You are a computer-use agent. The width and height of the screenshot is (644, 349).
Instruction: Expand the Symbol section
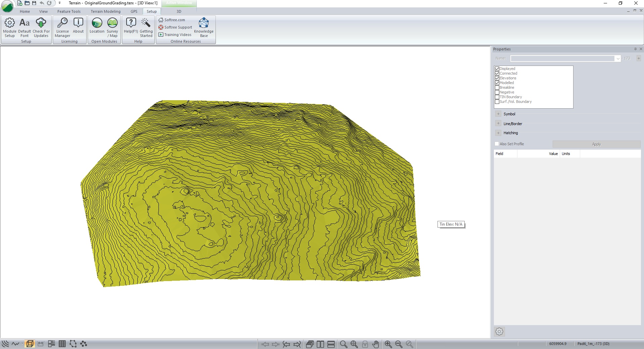point(498,114)
